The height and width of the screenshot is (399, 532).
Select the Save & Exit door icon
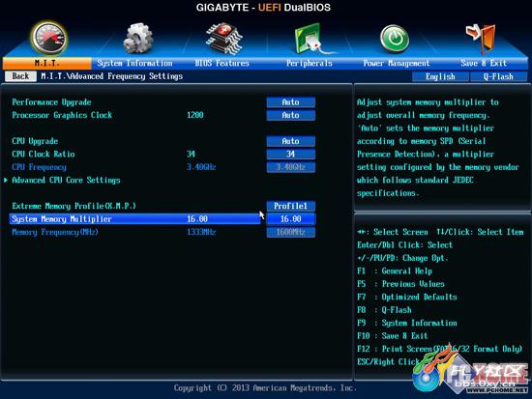point(481,39)
